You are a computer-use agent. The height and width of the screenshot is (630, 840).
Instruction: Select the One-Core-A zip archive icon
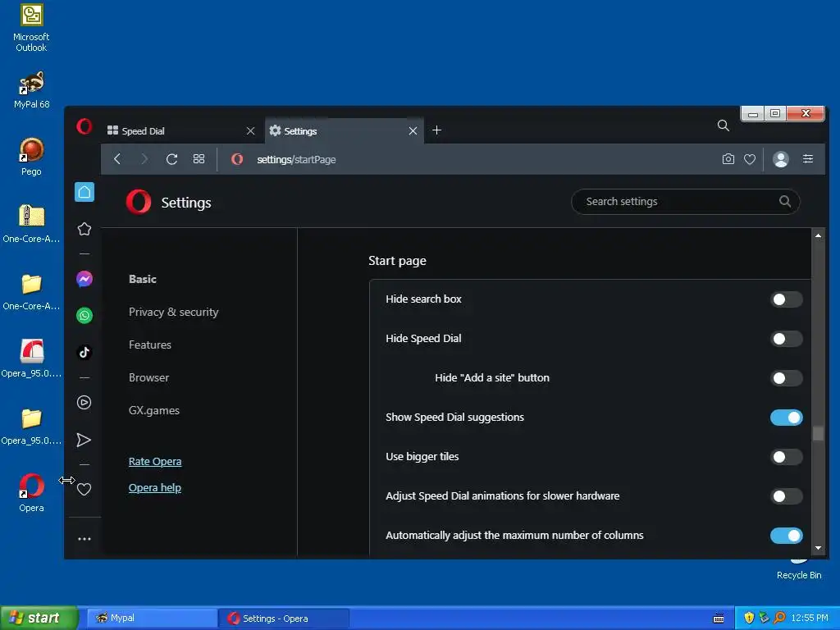pyautogui.click(x=31, y=223)
